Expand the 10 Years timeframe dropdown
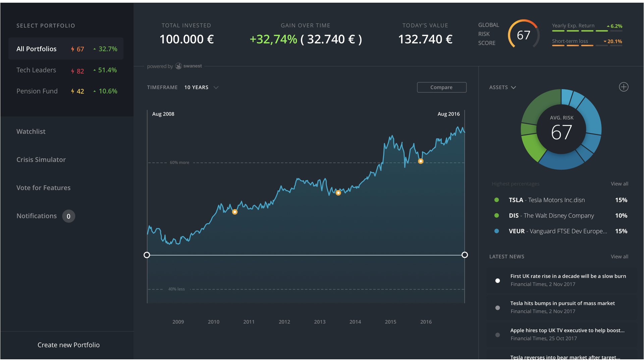 (216, 87)
